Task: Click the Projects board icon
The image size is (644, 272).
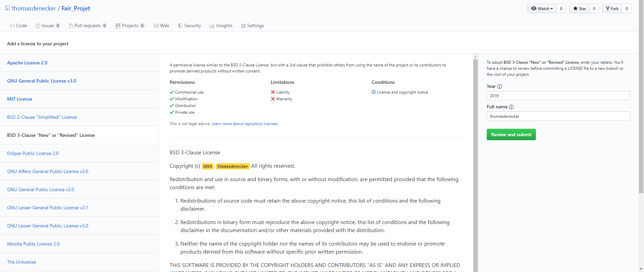Action: click(x=118, y=26)
